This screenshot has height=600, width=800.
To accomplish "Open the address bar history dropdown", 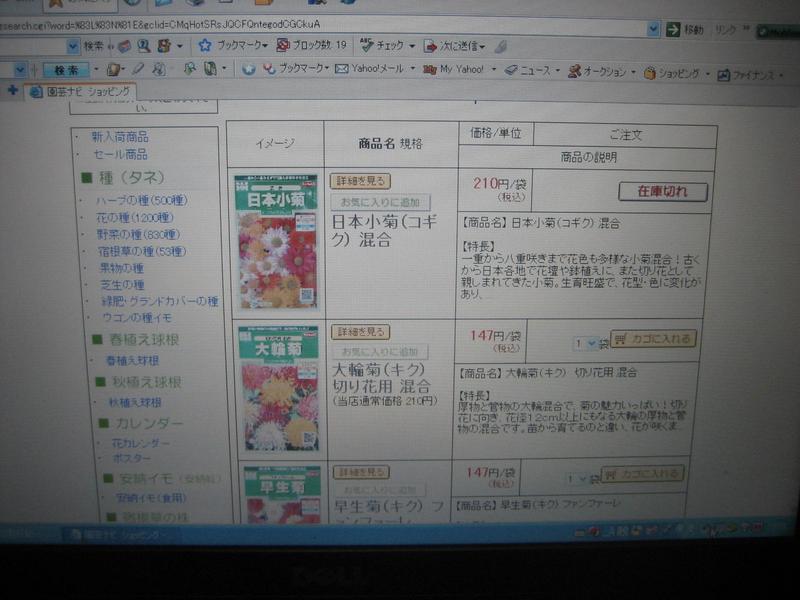I will [653, 29].
